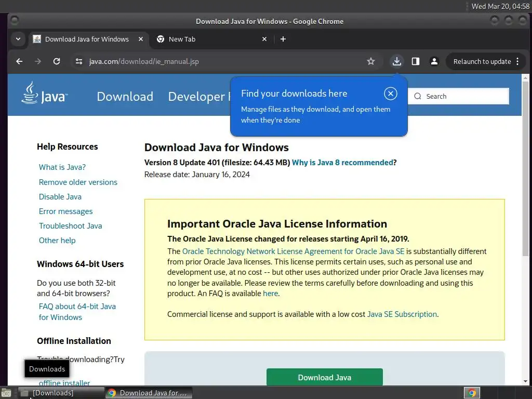Open the 'offline installer' link
Screen dimensions: 532x399
pos(64,383)
